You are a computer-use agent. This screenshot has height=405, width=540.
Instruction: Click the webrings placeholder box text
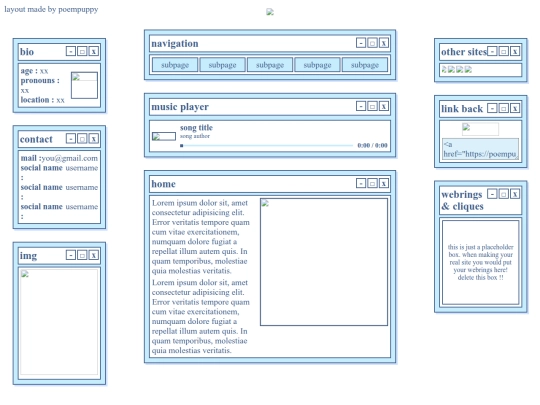coord(480,262)
